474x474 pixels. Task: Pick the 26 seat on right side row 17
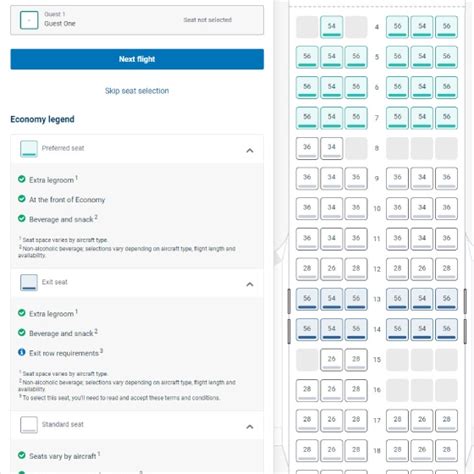click(422, 420)
